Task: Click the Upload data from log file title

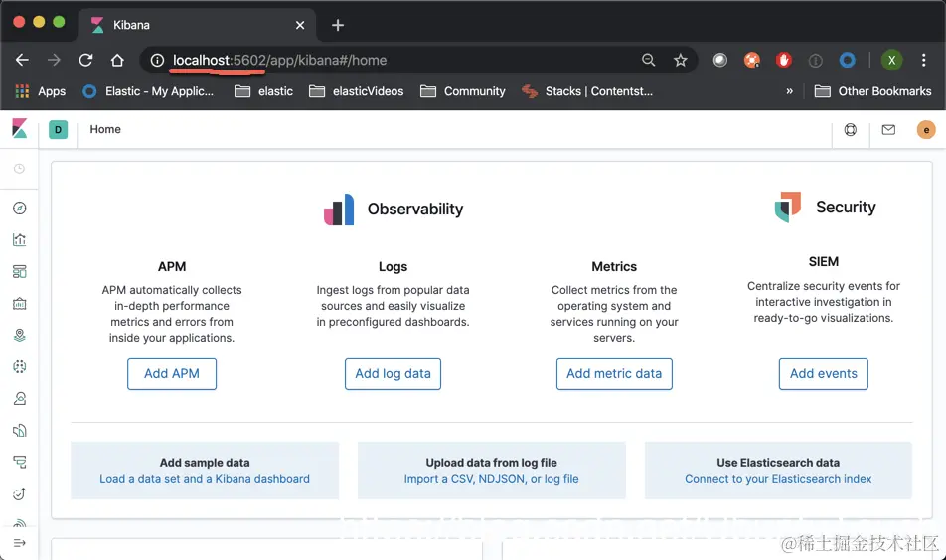Action: click(x=491, y=463)
